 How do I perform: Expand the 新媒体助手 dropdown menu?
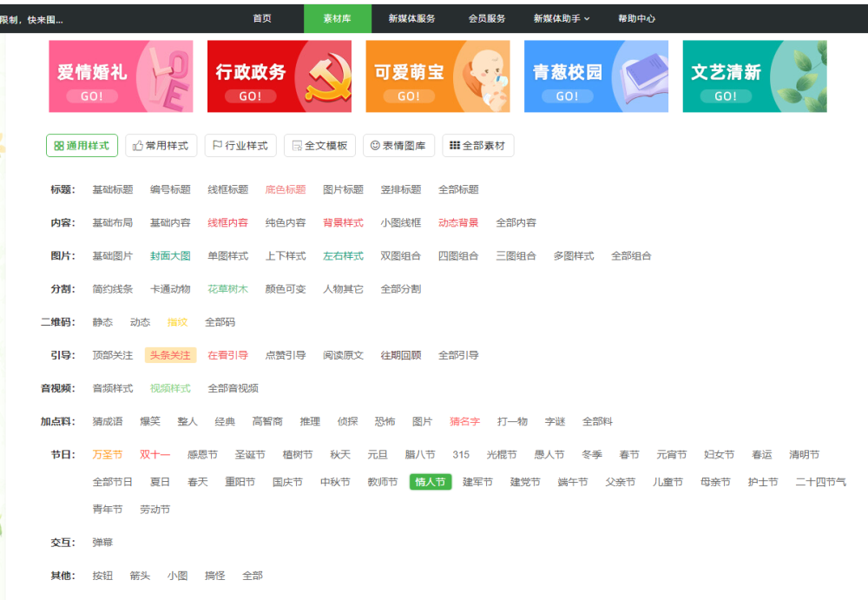pos(562,18)
